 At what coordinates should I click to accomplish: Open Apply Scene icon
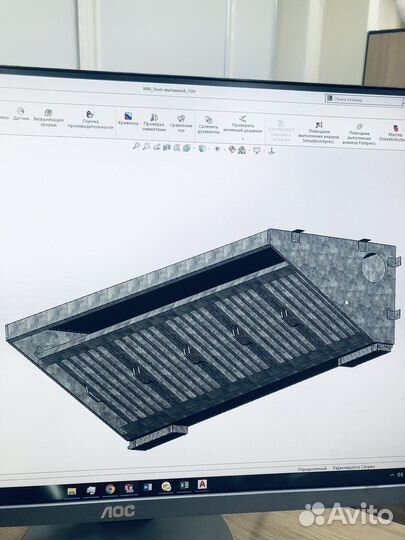coord(242,150)
